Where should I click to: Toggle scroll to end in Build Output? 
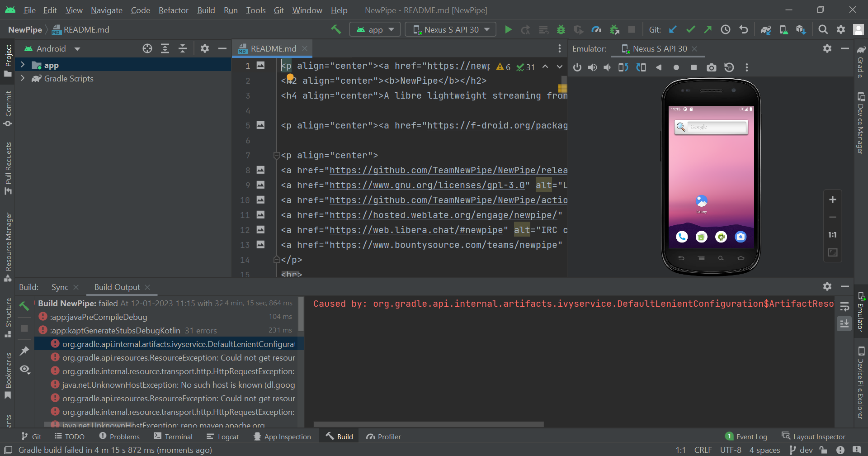pos(844,323)
